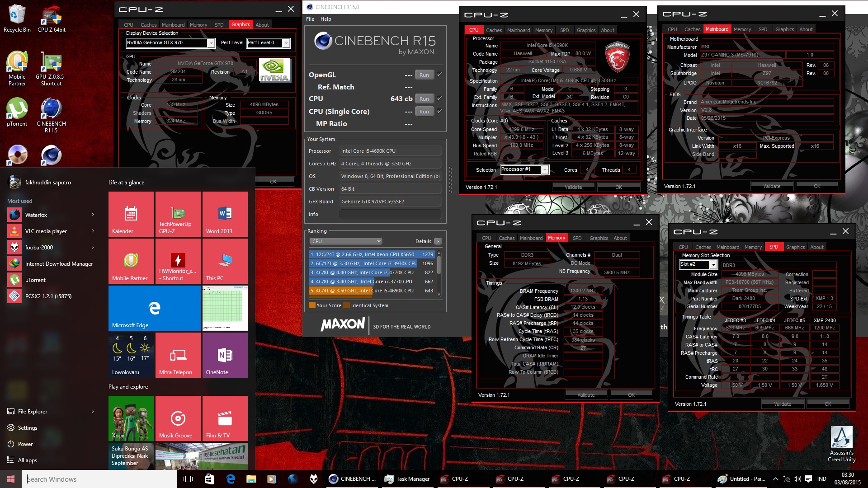Open CINEBENCH R11.5 desktop icon

[x=51, y=115]
